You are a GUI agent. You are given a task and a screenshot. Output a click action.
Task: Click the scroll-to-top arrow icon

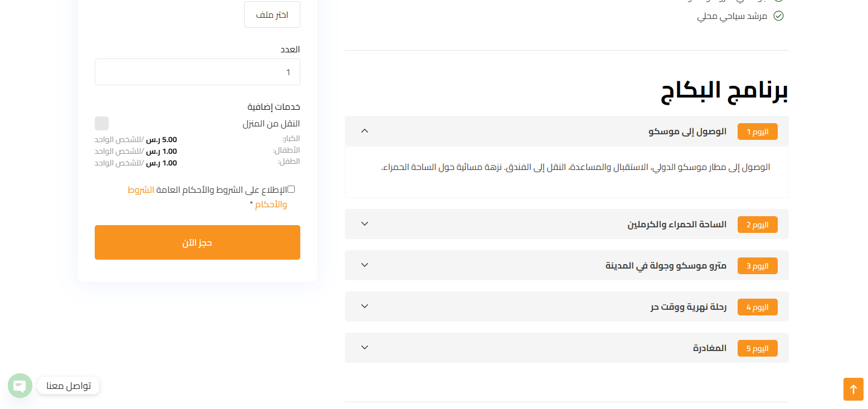(853, 389)
